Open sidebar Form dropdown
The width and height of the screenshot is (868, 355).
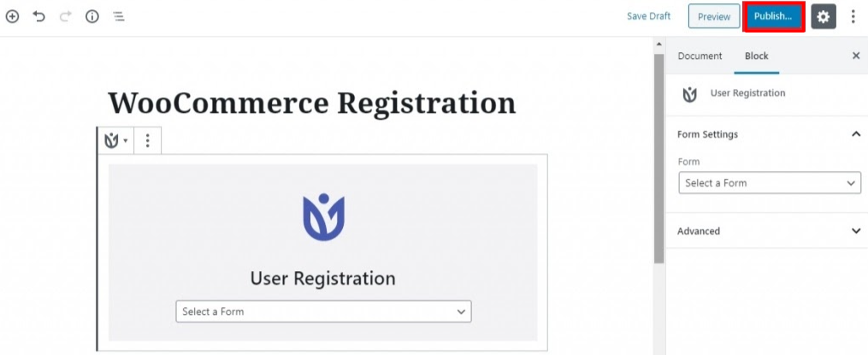pos(770,183)
